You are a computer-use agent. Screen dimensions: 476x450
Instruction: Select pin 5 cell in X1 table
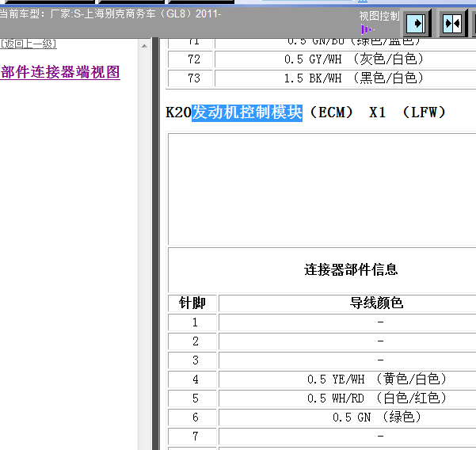(192, 399)
